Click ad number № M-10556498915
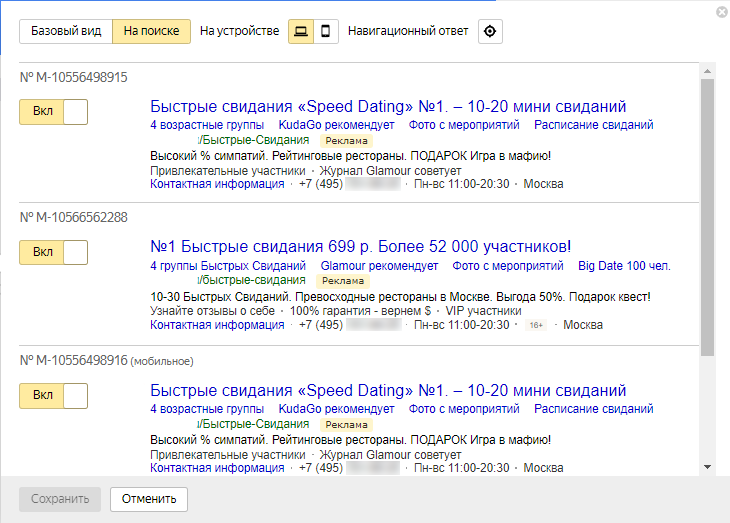 pos(74,77)
